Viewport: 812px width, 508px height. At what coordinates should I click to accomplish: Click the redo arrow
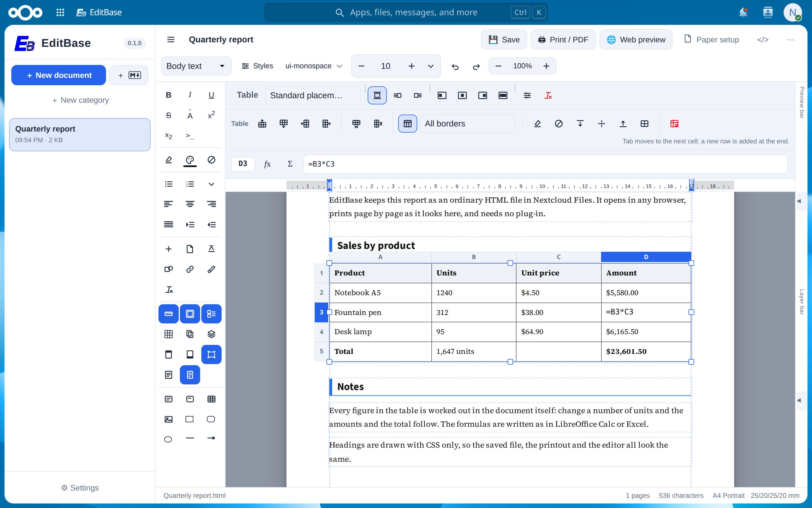(476, 66)
